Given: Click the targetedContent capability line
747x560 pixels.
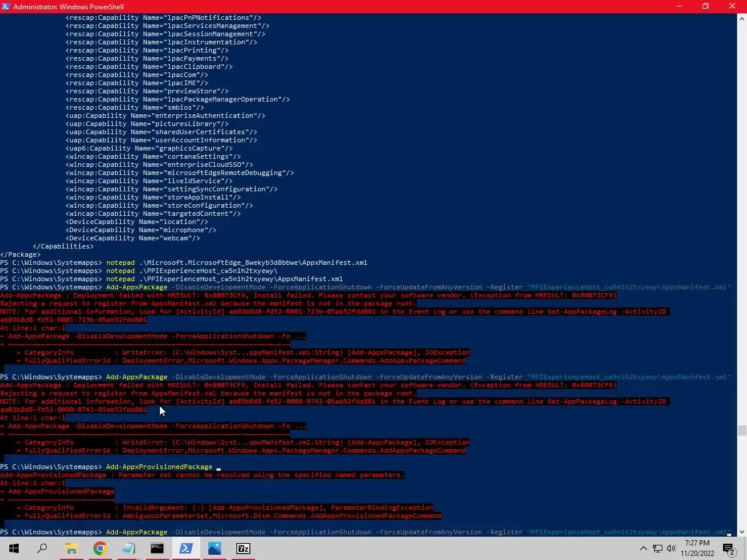Looking at the screenshot, I should (153, 213).
